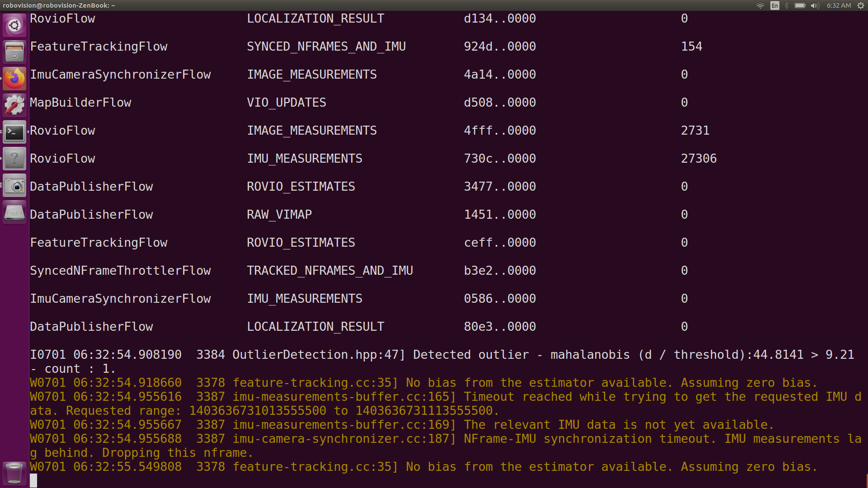Image resolution: width=868 pixels, height=488 pixels.
Task: Place the cursor at the terminal prompt
Action: click(x=34, y=481)
